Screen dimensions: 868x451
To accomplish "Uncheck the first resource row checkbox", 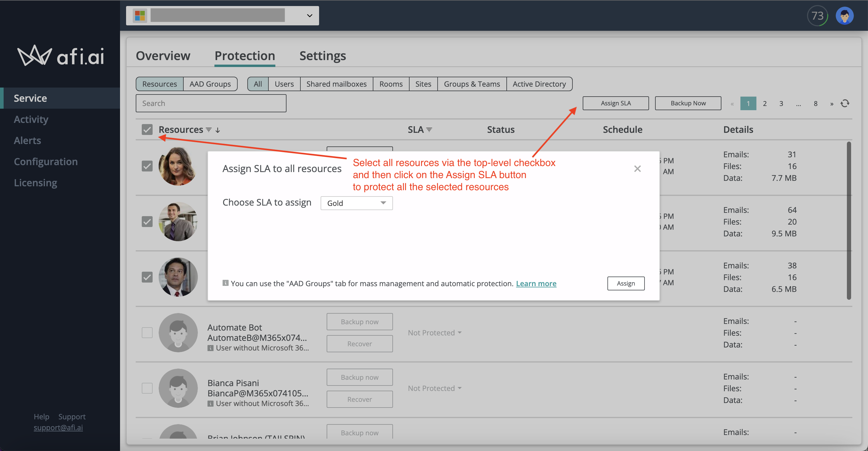I will pyautogui.click(x=147, y=166).
